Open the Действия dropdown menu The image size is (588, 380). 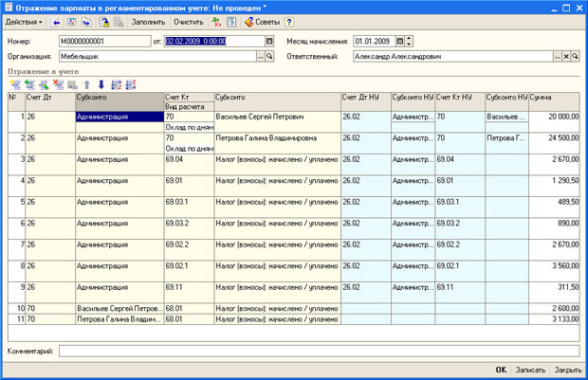[24, 22]
